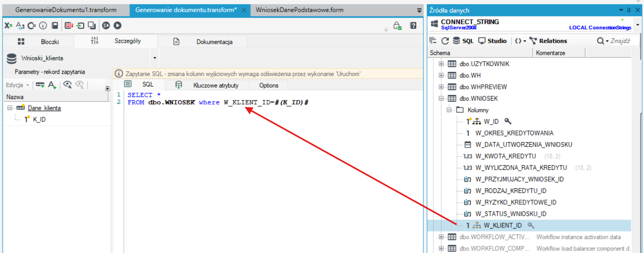The image size is (644, 253).
Task: Open the curly braces dropdown in data sources
Action: coord(520,41)
